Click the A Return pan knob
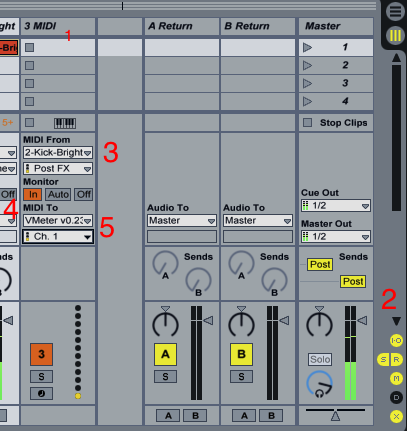 click(x=165, y=324)
